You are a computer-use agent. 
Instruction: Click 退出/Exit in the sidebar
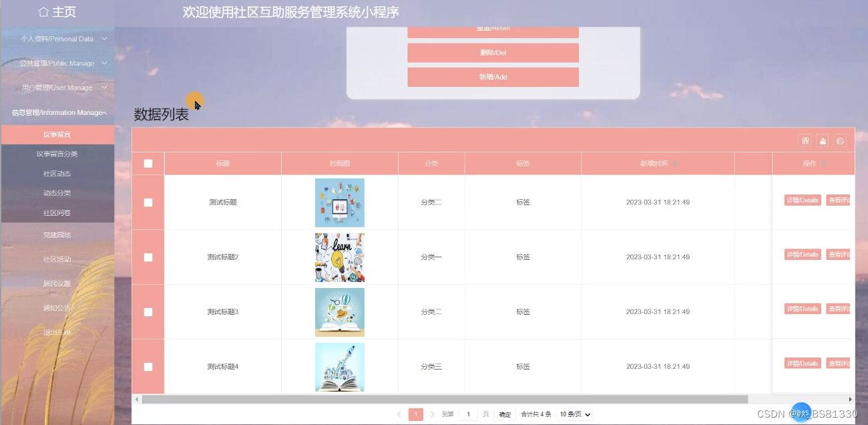coord(57,332)
